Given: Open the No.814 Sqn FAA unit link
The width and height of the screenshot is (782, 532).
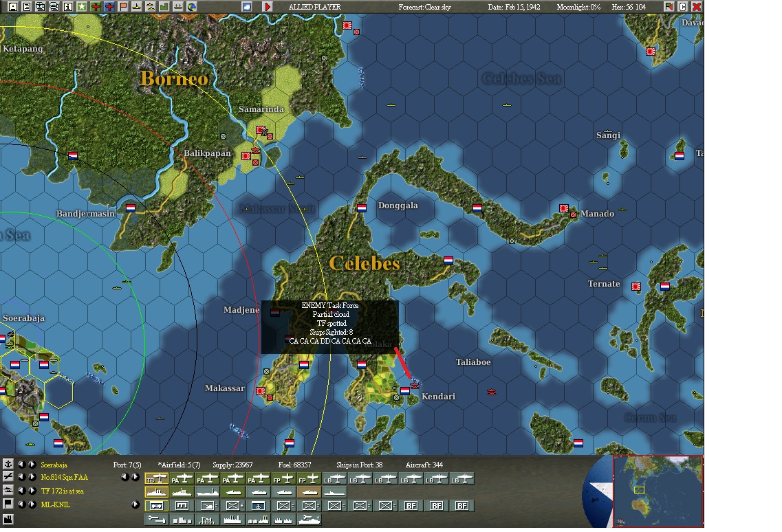Looking at the screenshot, I should [x=65, y=478].
